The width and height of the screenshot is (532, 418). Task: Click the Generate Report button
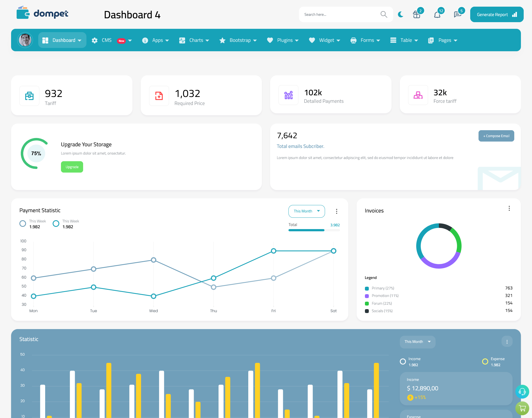[496, 14]
